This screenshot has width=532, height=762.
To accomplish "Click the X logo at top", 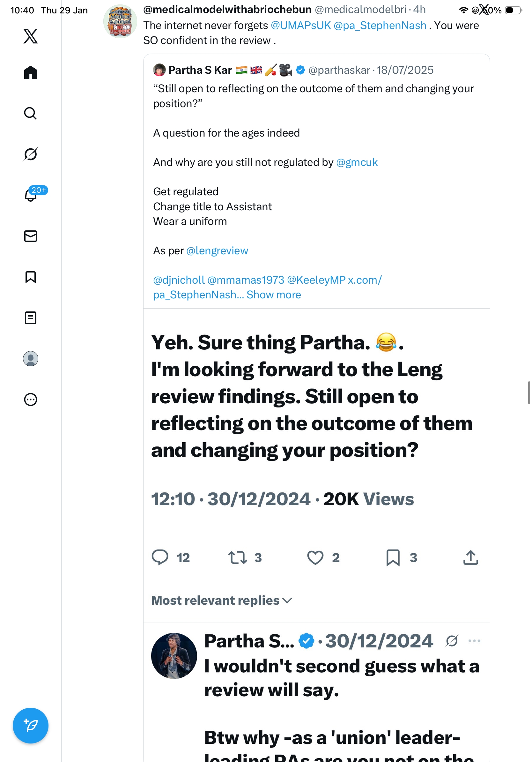I will [x=31, y=36].
